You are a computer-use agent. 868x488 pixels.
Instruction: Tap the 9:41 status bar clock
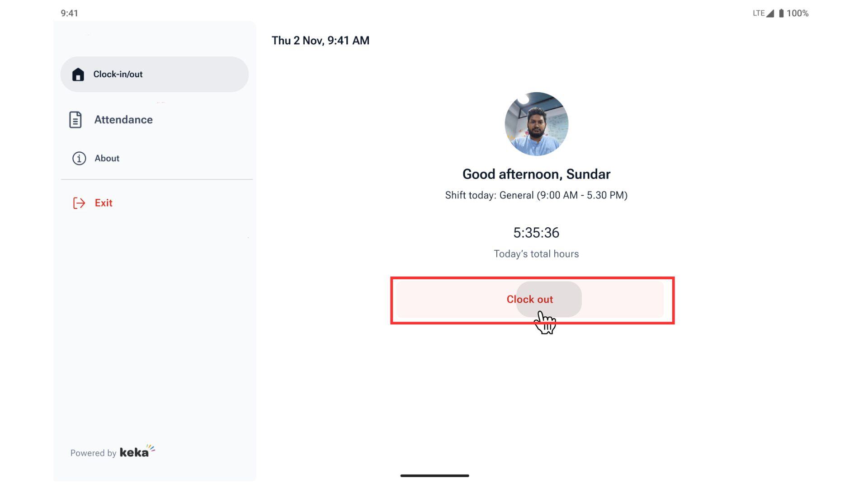[x=70, y=14]
